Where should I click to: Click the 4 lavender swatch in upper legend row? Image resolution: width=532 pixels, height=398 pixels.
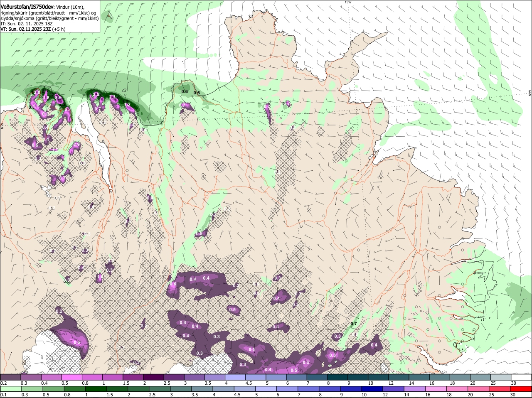coord(235,377)
